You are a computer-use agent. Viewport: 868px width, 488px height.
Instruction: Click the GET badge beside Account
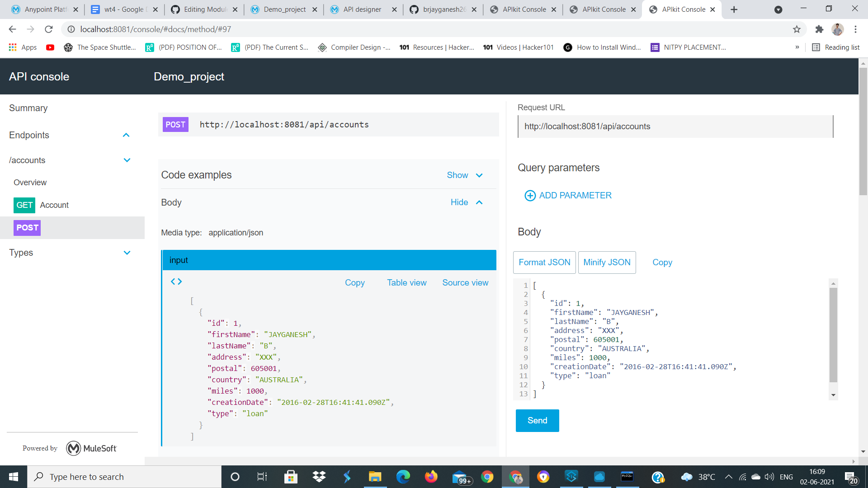pos(24,205)
